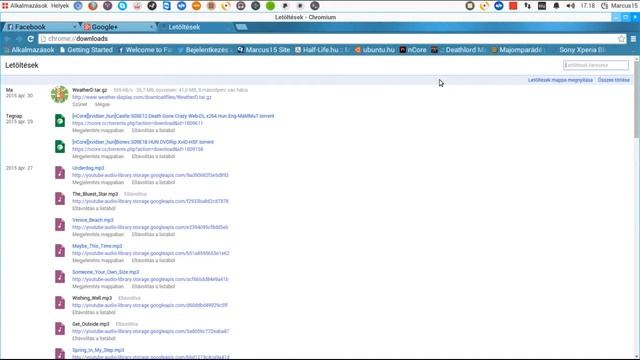The width and height of the screenshot is (640, 360).
Task: Show the Castle torrent in its folder
Action: [x=98, y=130]
